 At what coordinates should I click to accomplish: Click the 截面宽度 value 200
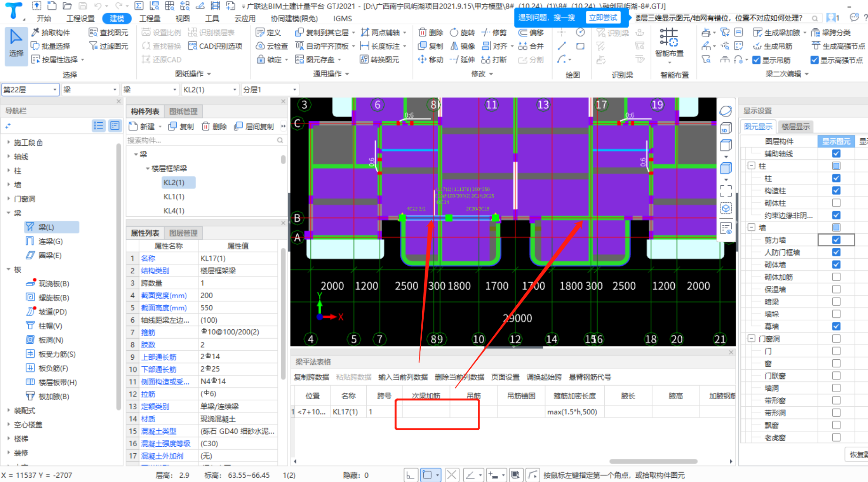tap(238, 295)
